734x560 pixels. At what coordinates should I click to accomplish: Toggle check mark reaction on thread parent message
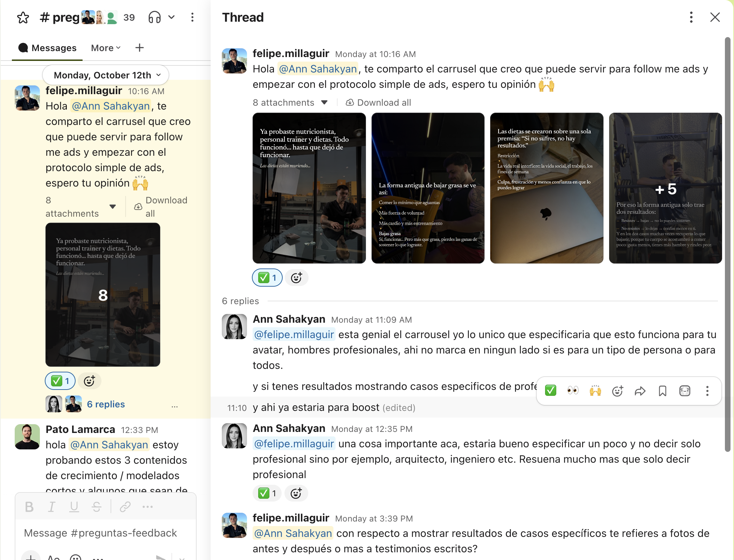click(x=267, y=278)
